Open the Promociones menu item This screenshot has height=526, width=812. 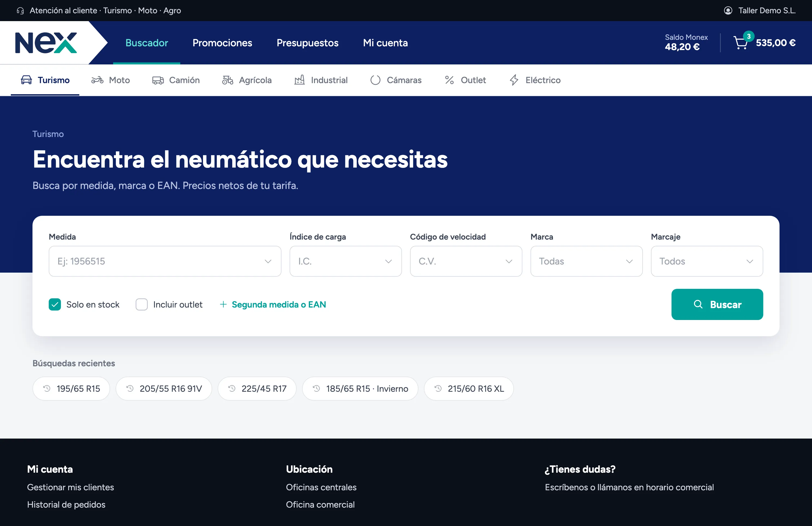click(222, 43)
